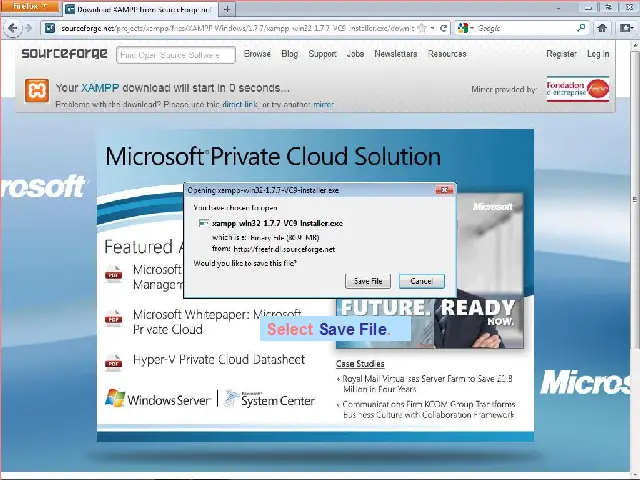The height and width of the screenshot is (480, 640).
Task: Reload the page with the refresh icon
Action: [443, 28]
